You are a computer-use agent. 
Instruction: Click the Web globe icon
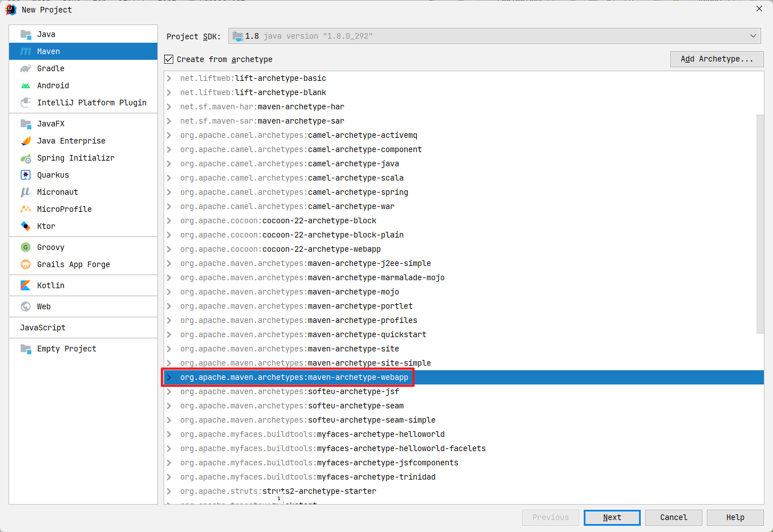pyautogui.click(x=26, y=306)
